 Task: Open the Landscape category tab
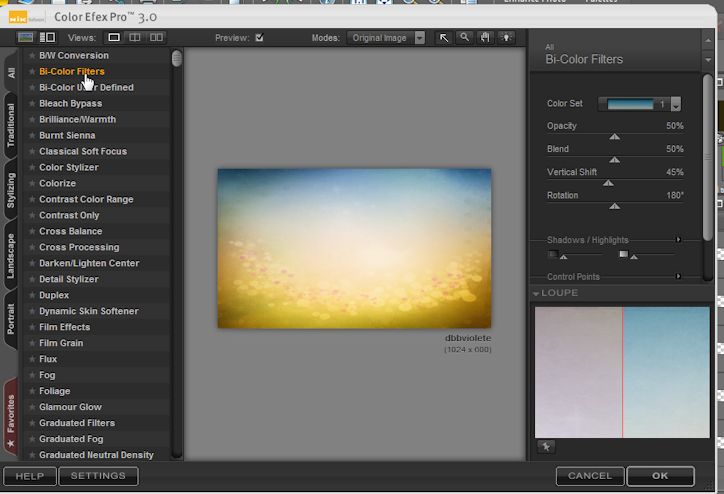(11, 256)
